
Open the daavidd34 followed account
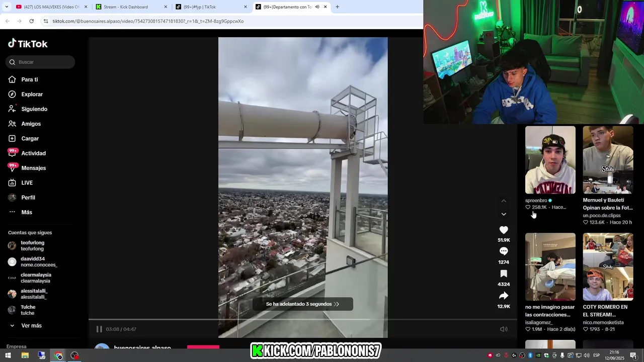[33, 262]
